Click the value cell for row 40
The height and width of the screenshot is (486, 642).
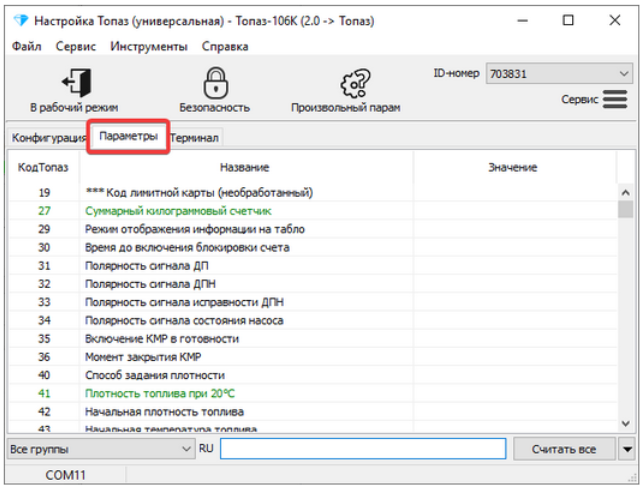[515, 375]
